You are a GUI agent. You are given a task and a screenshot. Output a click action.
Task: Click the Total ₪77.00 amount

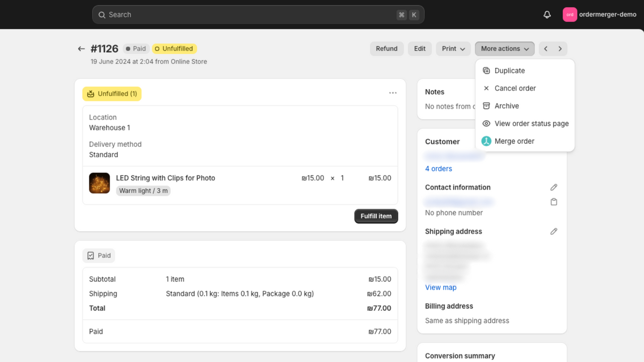point(379,308)
